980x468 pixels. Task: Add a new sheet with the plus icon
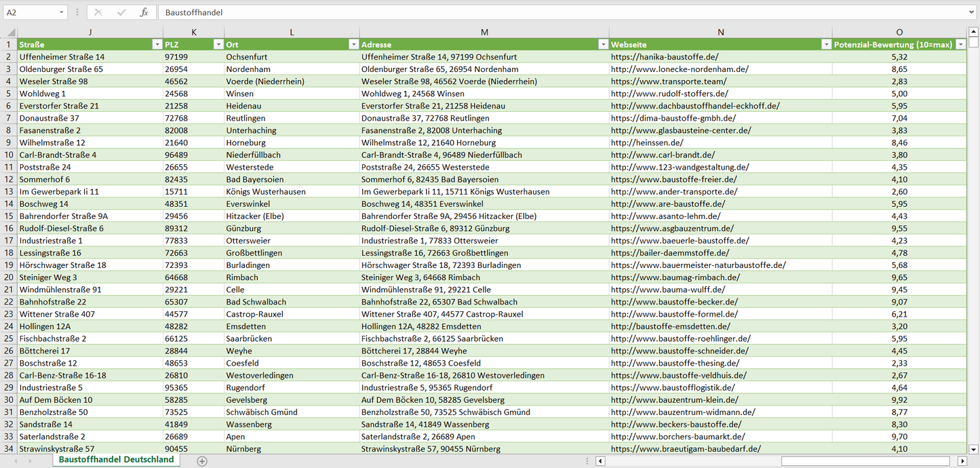202,461
